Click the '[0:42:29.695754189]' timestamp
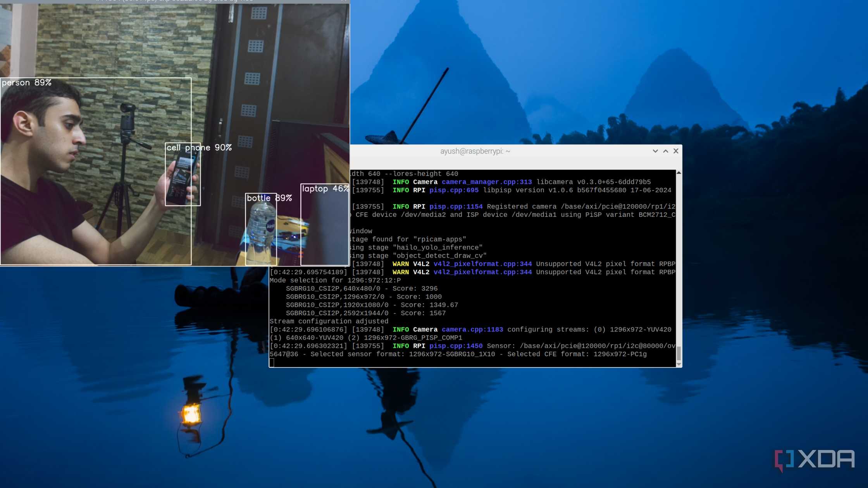Screen dimensions: 868x488 308,272
